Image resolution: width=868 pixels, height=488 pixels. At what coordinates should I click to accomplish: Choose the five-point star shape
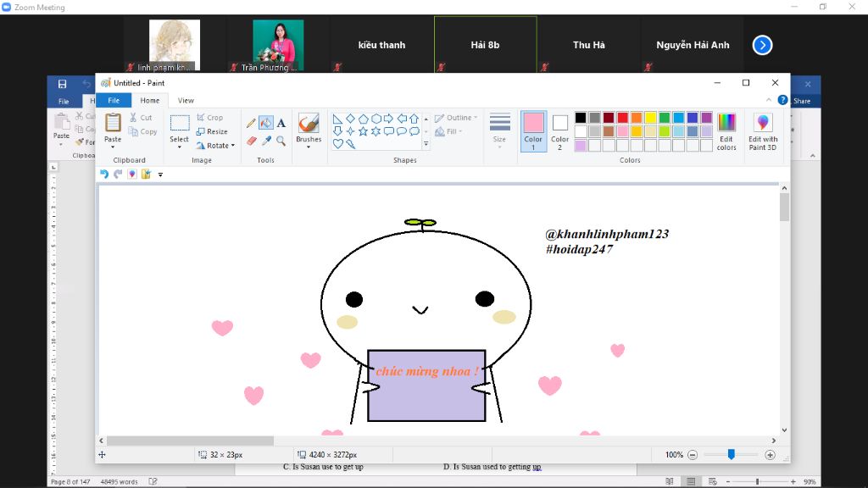tap(363, 131)
